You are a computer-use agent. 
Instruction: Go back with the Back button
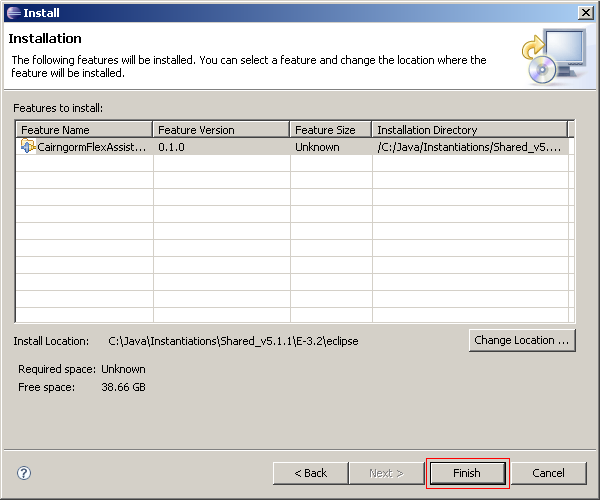coord(311,473)
